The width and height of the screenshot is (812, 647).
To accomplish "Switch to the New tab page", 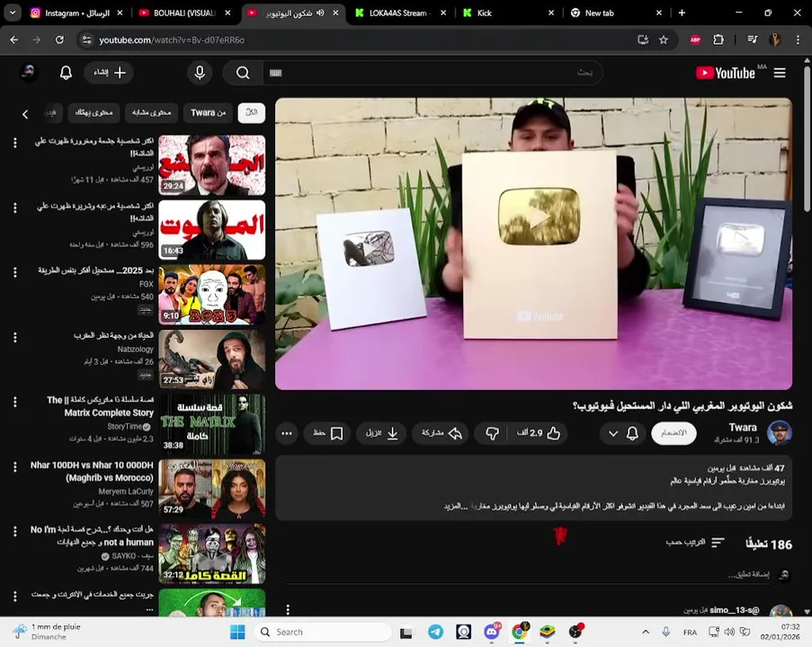I will click(x=616, y=13).
